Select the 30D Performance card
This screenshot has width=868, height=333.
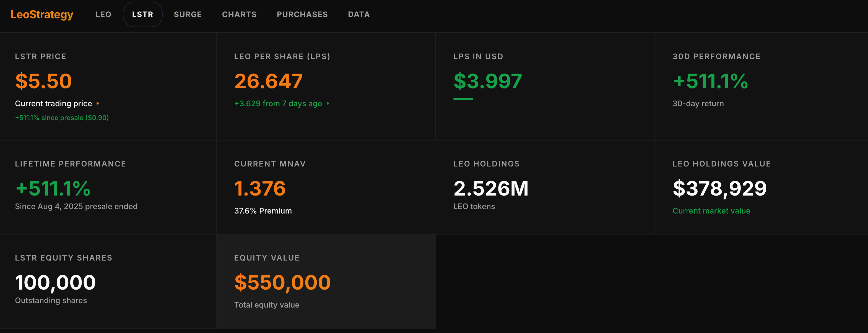click(x=761, y=86)
